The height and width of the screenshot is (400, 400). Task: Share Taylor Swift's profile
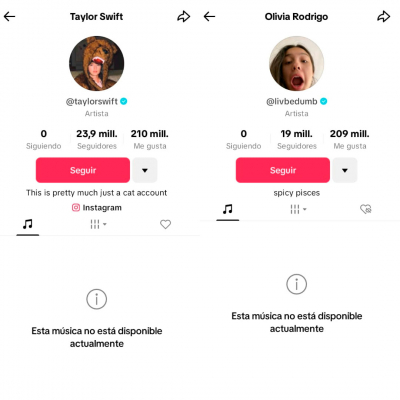(184, 16)
